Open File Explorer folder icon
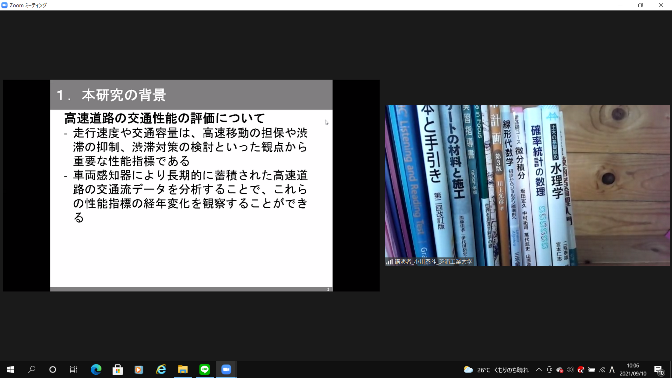The image size is (672, 378). coord(183,369)
